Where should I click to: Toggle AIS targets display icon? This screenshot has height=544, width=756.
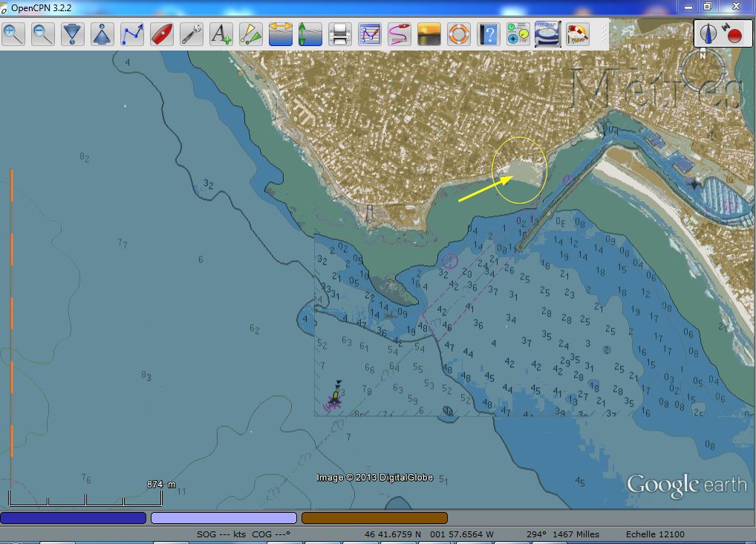click(251, 34)
